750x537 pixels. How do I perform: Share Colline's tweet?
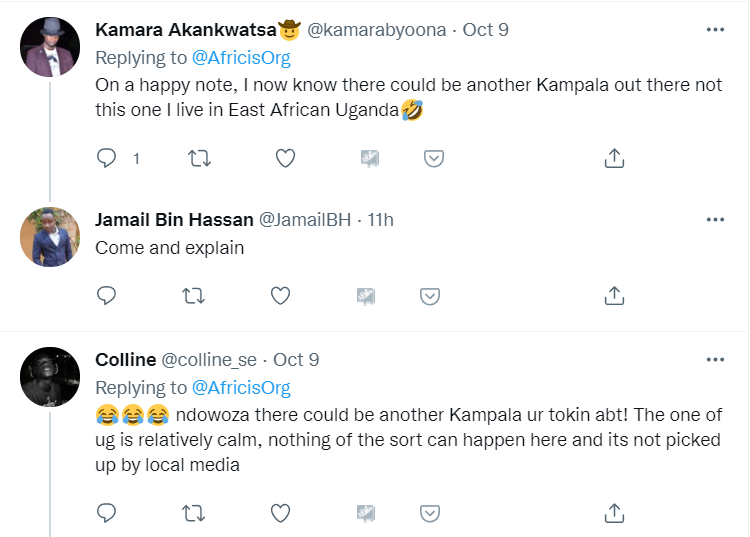[615, 513]
